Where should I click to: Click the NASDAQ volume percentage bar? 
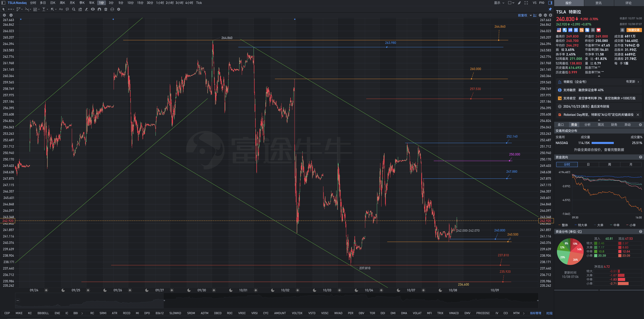603,143
